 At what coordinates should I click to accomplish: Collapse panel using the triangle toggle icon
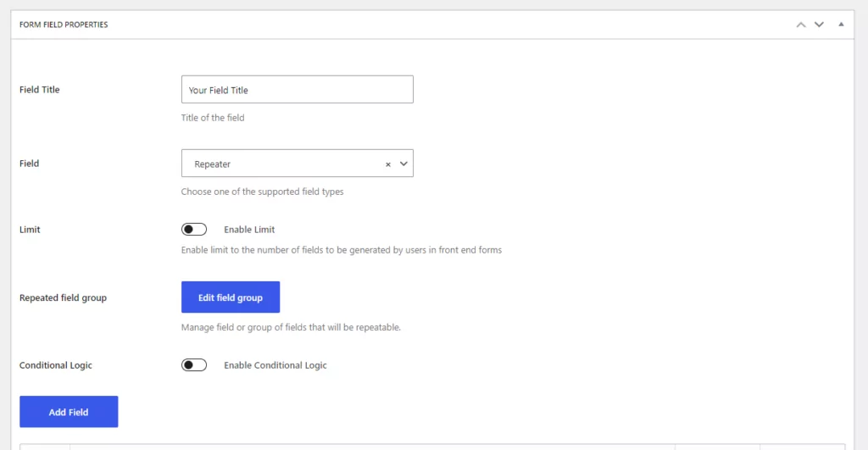click(x=841, y=25)
